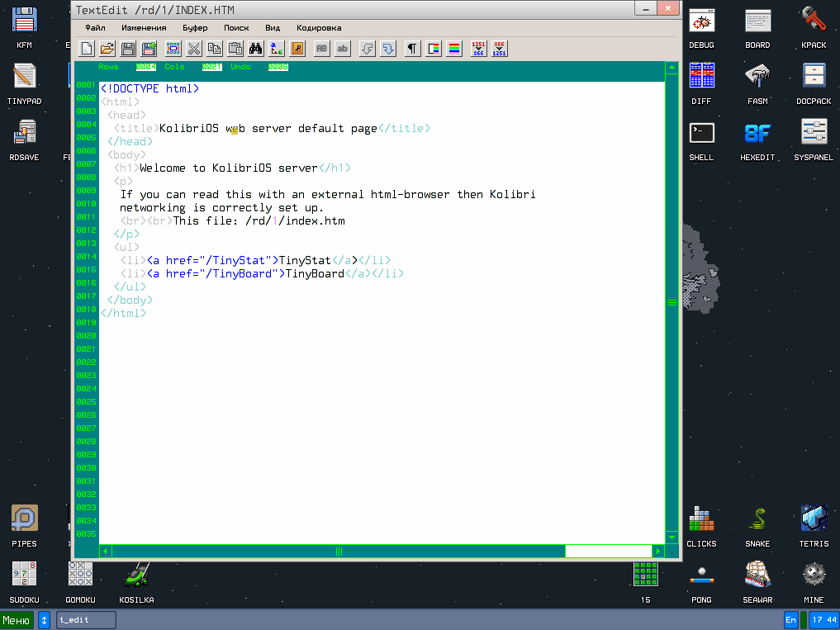Launch HEXEDIT from the desktop
The width and height of the screenshot is (840, 630).
point(757,140)
